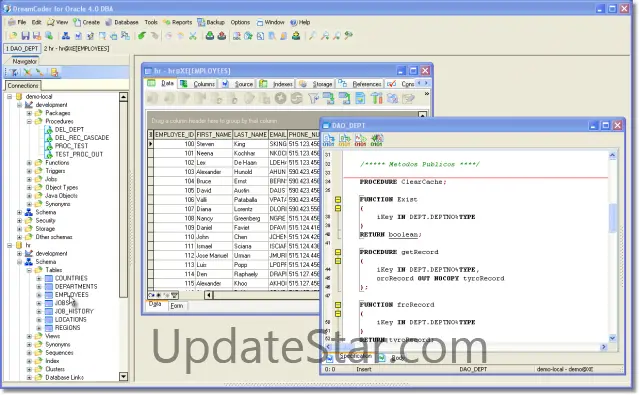Click the scroll-up arrow of Navigator tree scrollbar

coord(123,97)
